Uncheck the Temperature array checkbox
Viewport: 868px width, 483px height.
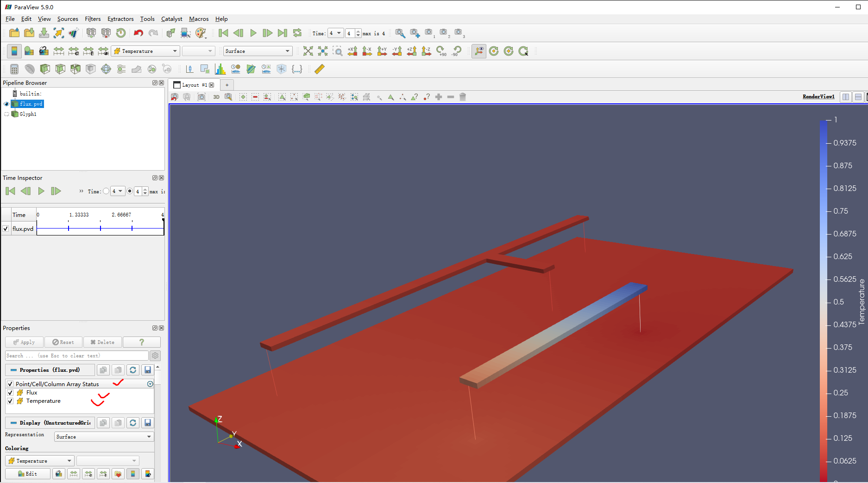[10, 401]
